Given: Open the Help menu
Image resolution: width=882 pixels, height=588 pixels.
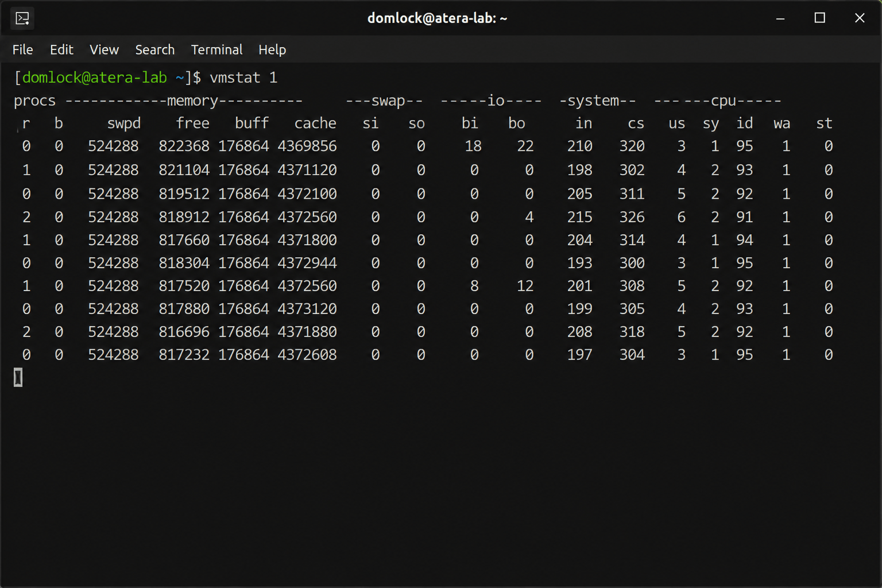Looking at the screenshot, I should coord(272,50).
